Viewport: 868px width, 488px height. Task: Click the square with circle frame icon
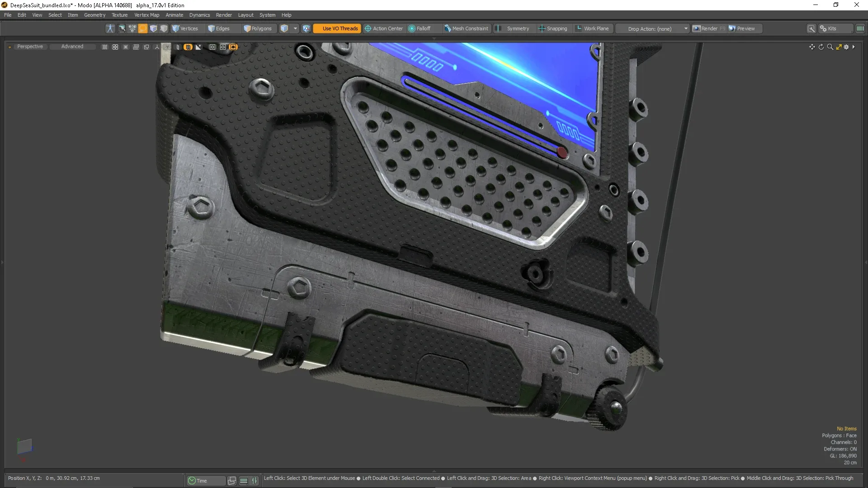point(223,47)
